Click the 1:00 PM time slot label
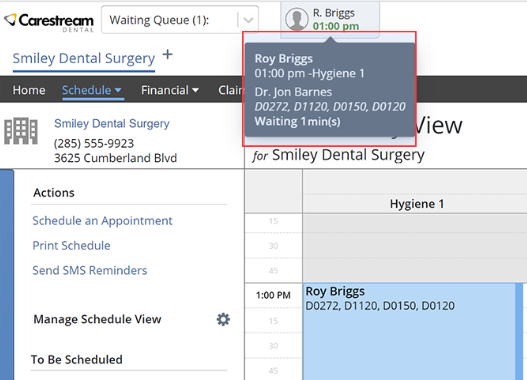 pyautogui.click(x=273, y=295)
